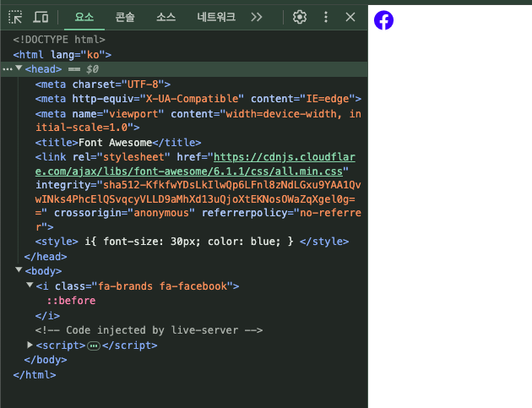Switch to the 소스 tab
Viewport: 532px width, 408px height.
pyautogui.click(x=166, y=17)
